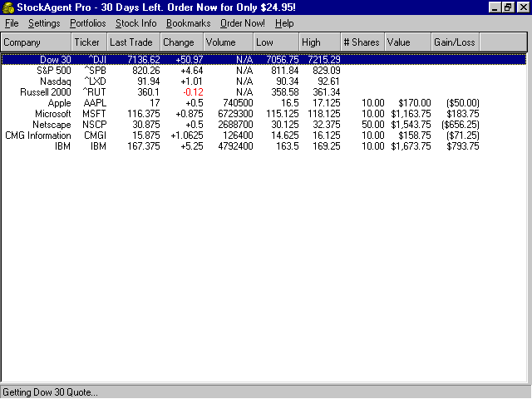Click the Ticker column header
532x399 pixels.
[x=88, y=42]
